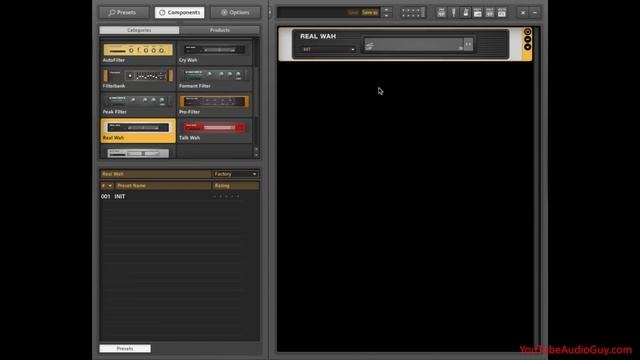Open the Factory preset bank dropdown

236,174
